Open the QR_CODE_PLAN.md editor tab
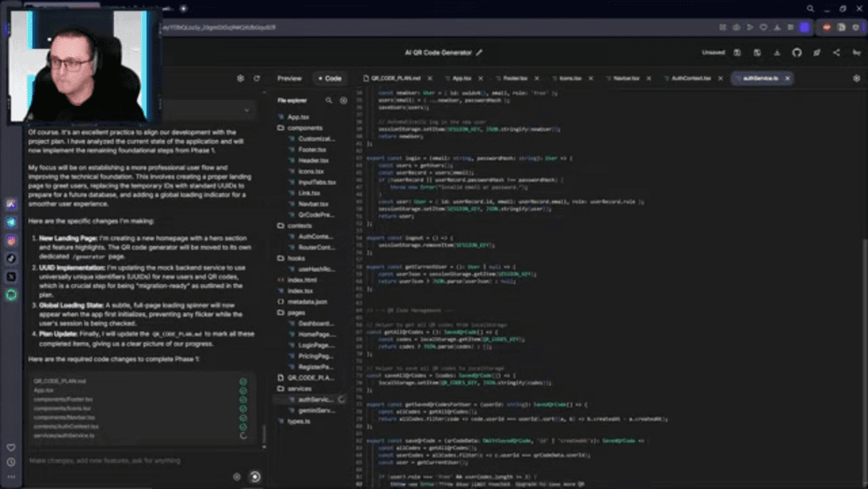This screenshot has width=868, height=489. [x=396, y=79]
